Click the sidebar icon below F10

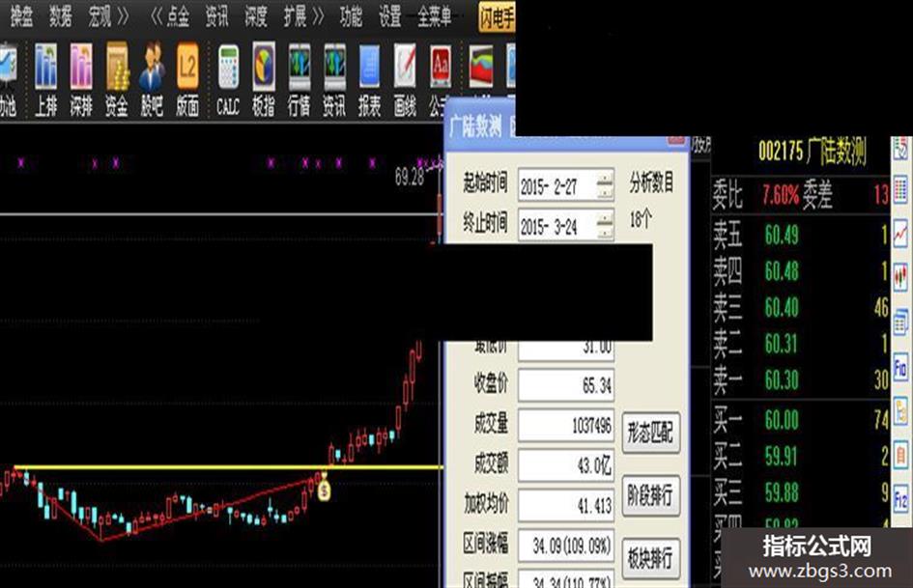tap(900, 411)
